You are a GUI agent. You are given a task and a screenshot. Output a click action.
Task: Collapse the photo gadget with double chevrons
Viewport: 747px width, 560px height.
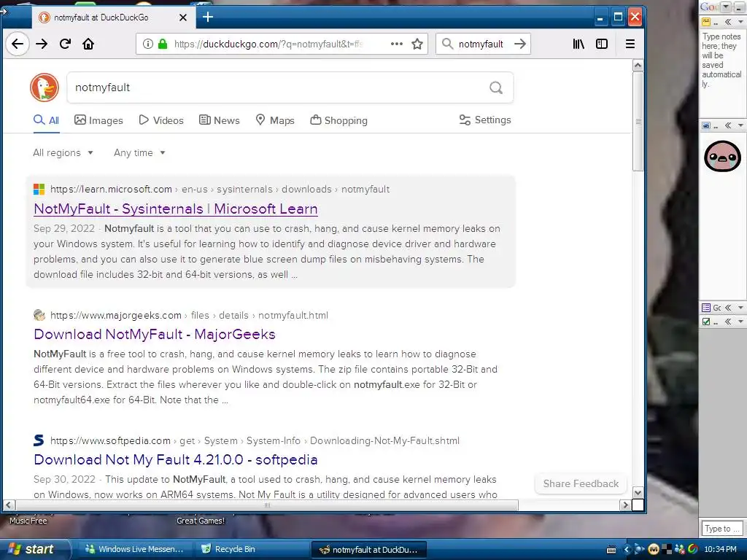pyautogui.click(x=728, y=125)
